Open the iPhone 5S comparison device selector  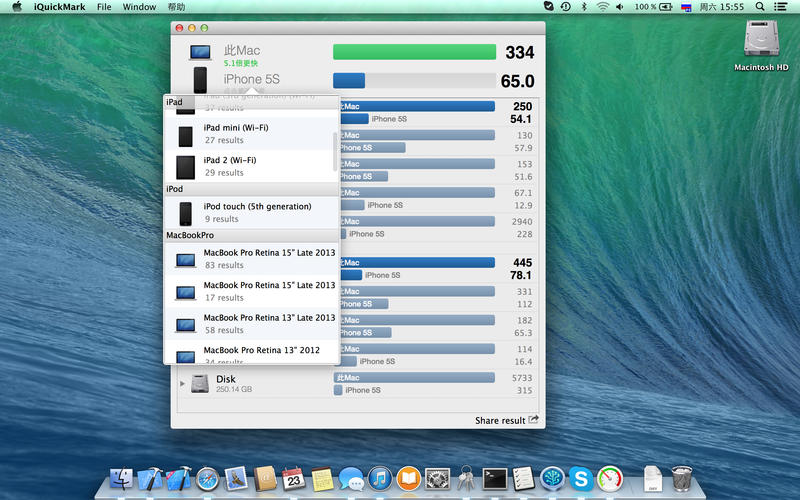coord(252,80)
